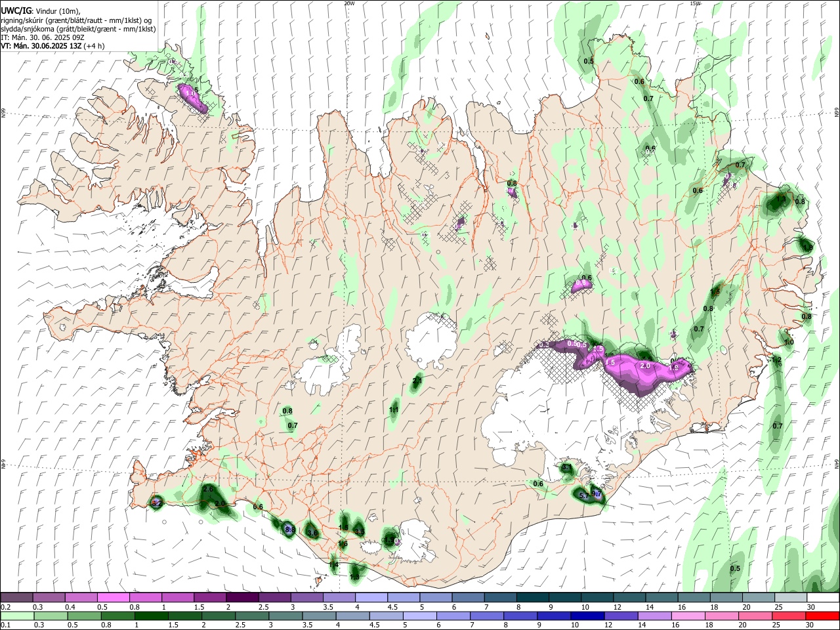Image resolution: width=840 pixels, height=630 pixels.
Task: Click the '15W' longitude label
Action: click(x=695, y=3)
